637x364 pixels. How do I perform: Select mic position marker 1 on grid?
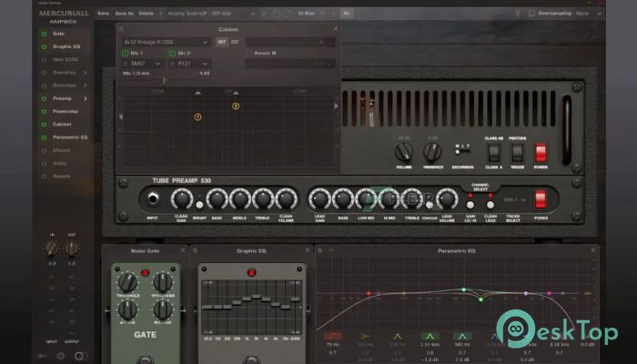click(x=197, y=117)
